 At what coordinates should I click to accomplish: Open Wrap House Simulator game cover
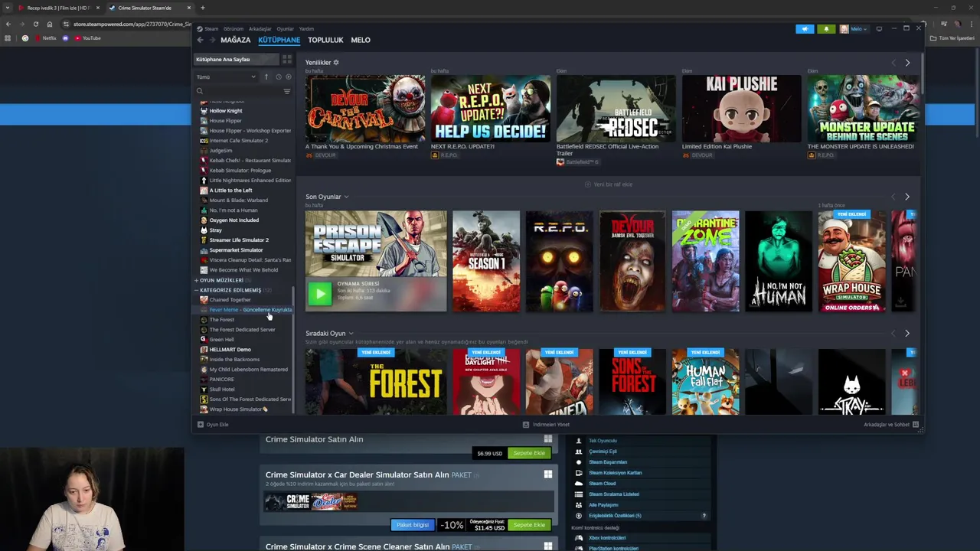[851, 262]
